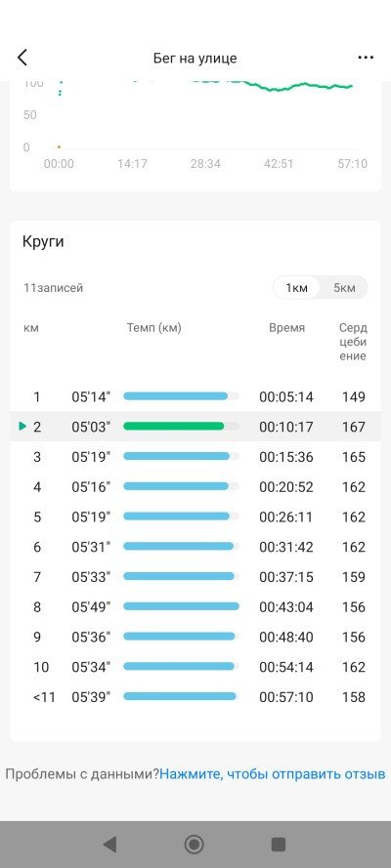Open the three-dot more options menu
This screenshot has height=868, width=391.
coord(366,58)
